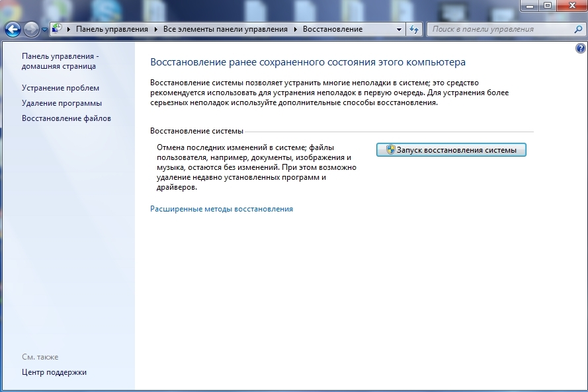Image resolution: width=588 pixels, height=392 pixels.
Task: Go back with the blue arrow button
Action: coord(13,29)
